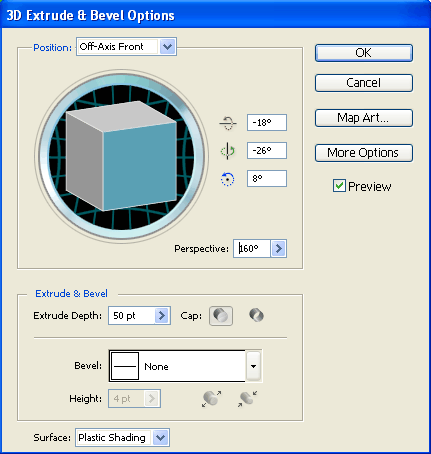Open the Map Art dialog
Screen dimensions: 431x454
click(364, 118)
